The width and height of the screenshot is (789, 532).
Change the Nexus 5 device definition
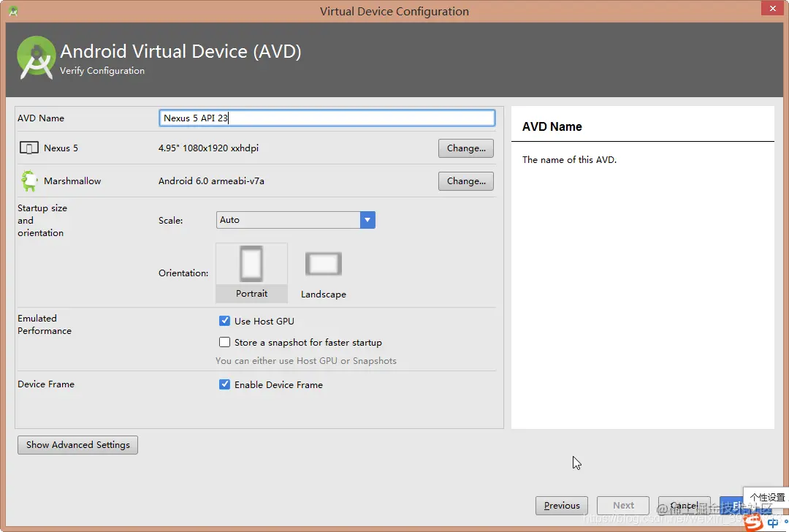[466, 148]
